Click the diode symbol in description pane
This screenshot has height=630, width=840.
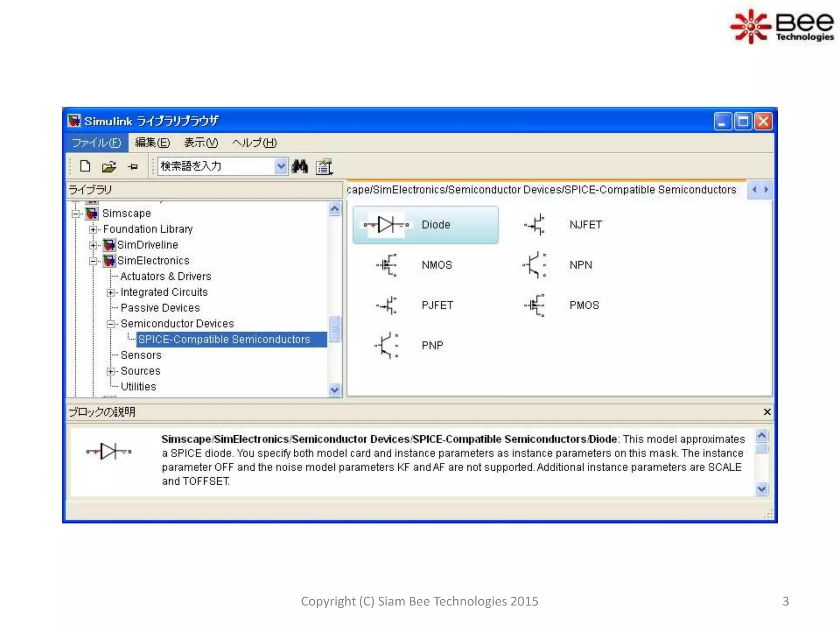(x=109, y=452)
